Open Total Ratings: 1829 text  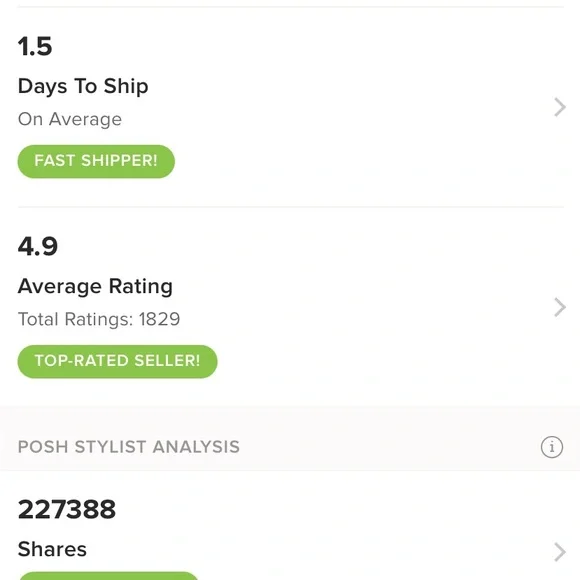[99, 319]
